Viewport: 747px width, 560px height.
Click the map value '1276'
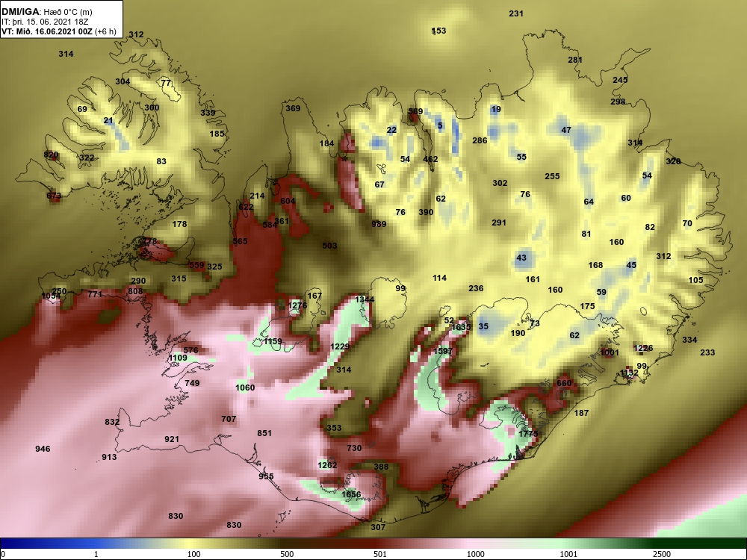[298, 305]
